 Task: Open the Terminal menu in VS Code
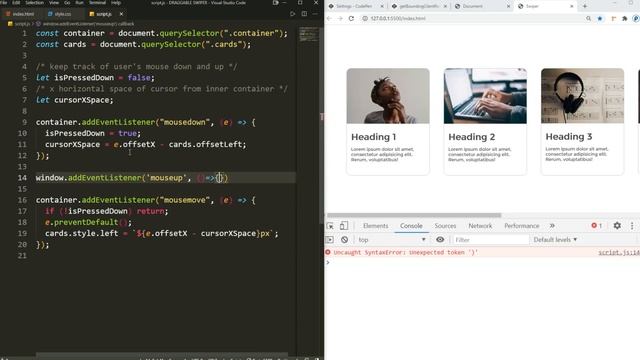coord(98,2)
